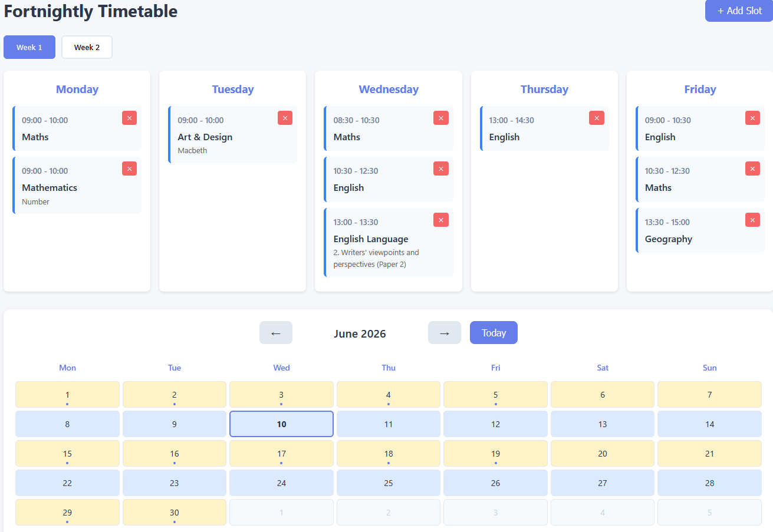
Task: Delete the Monday Mathematics Number slot
Action: coord(129,168)
